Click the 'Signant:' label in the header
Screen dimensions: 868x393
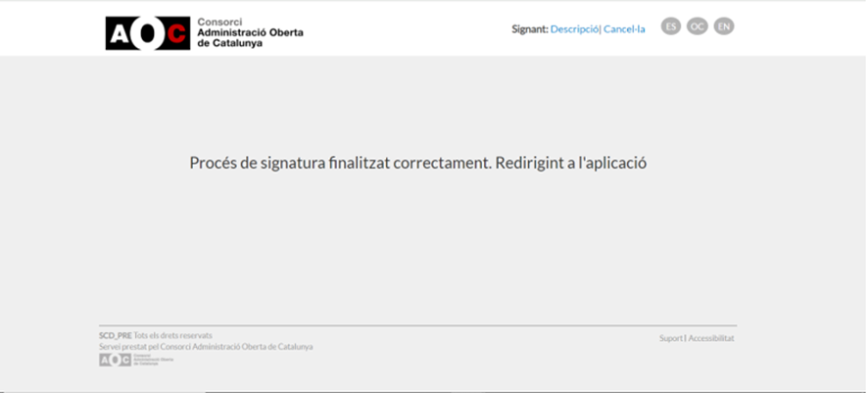(x=530, y=29)
